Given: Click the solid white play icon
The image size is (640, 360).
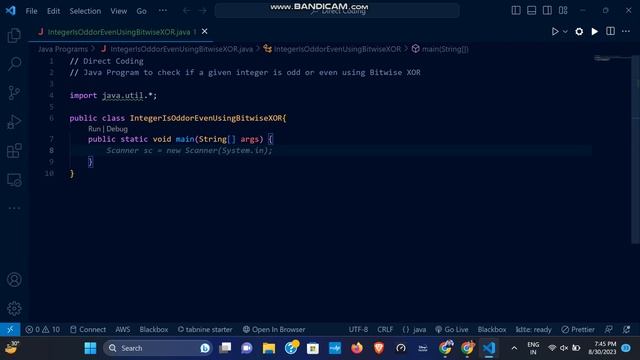Looking at the screenshot, I should (x=595, y=31).
